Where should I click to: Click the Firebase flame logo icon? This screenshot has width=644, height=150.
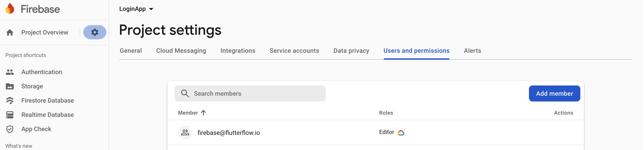pyautogui.click(x=10, y=9)
